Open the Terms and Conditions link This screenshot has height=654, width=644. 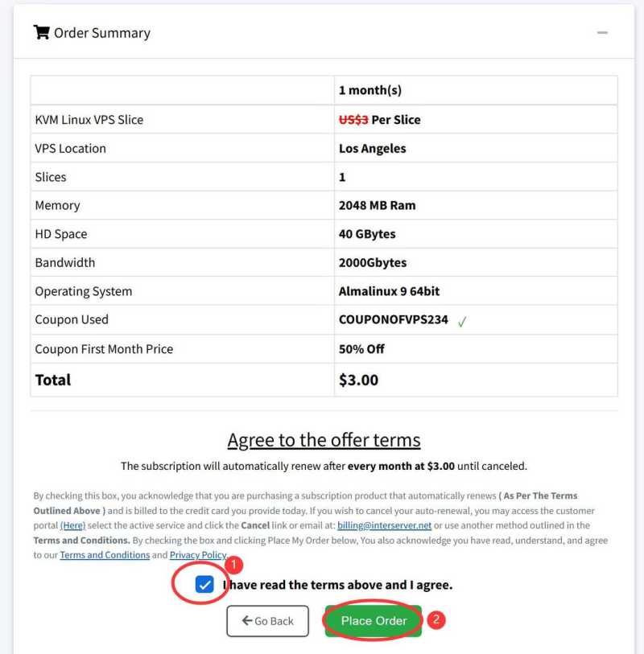105,555
